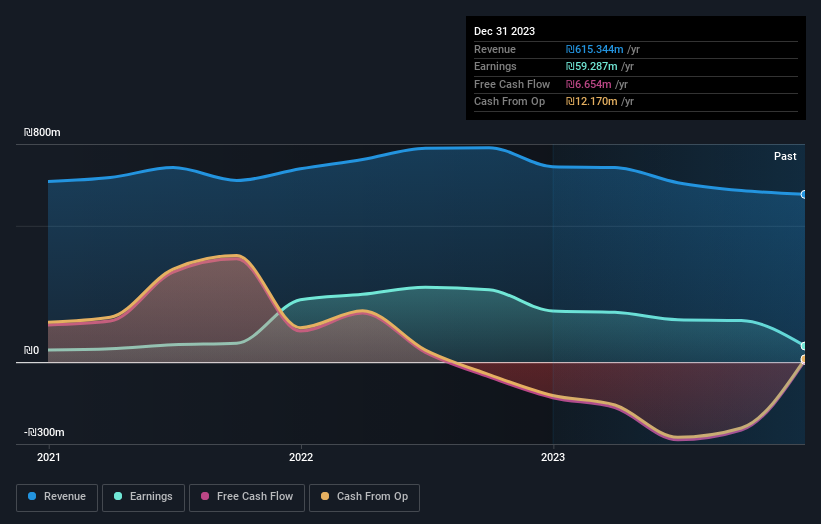Select the 2023 x-axis label
Screen dimensions: 821x524
click(553, 457)
